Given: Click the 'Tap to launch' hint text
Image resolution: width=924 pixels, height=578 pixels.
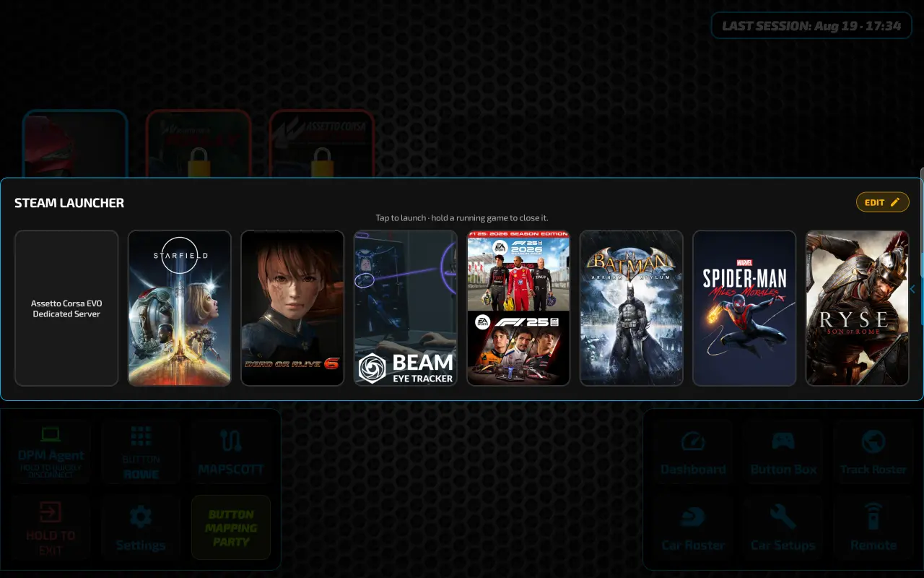Looking at the screenshot, I should point(462,217).
